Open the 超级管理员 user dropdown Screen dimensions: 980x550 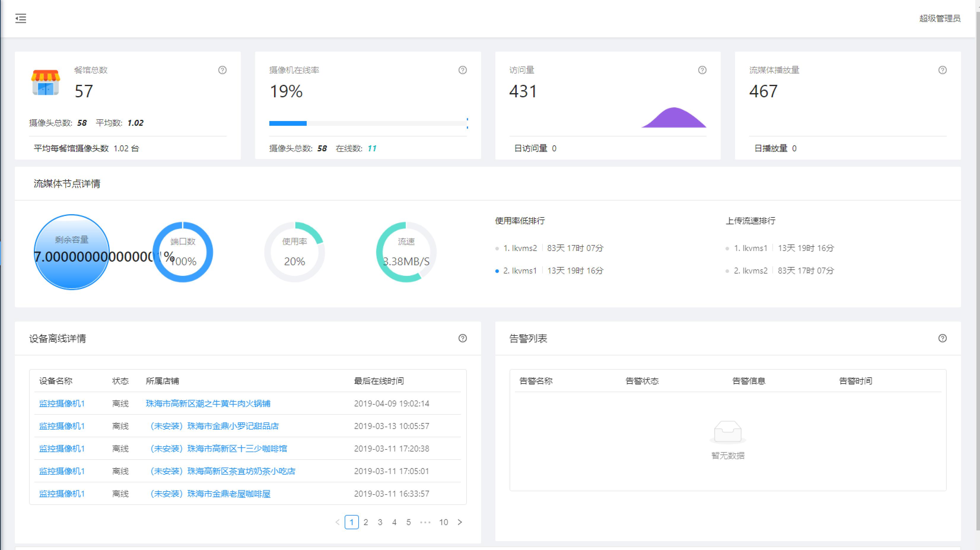939,18
